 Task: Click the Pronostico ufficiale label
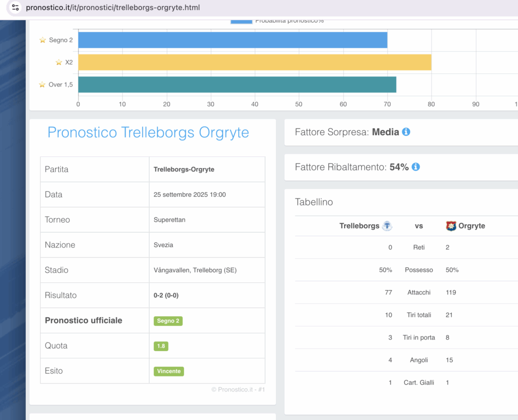click(83, 320)
